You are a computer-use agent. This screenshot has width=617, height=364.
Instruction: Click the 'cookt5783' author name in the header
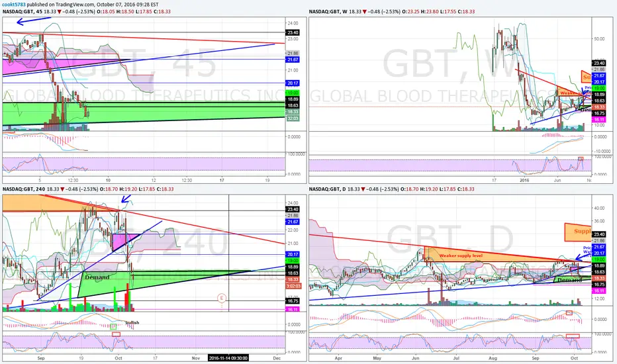[x=14, y=5]
